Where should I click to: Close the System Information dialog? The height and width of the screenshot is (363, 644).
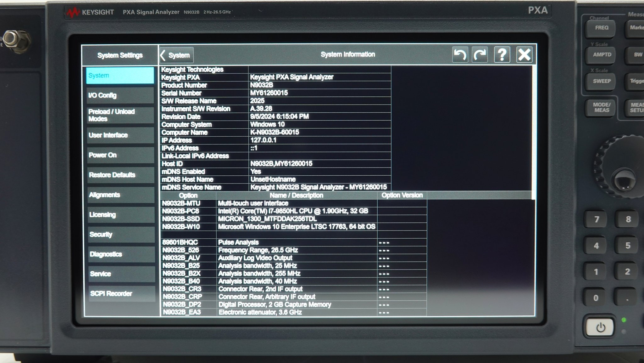[524, 55]
